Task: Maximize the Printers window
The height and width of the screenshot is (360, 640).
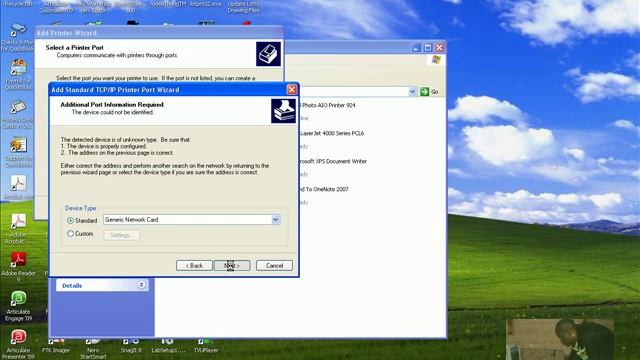Action: tap(427, 48)
